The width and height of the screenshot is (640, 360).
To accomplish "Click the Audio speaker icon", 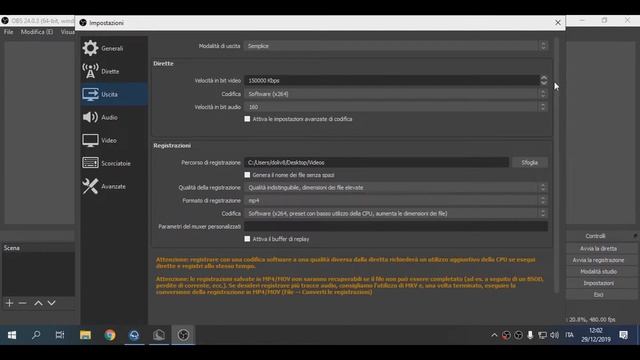I will 90,117.
